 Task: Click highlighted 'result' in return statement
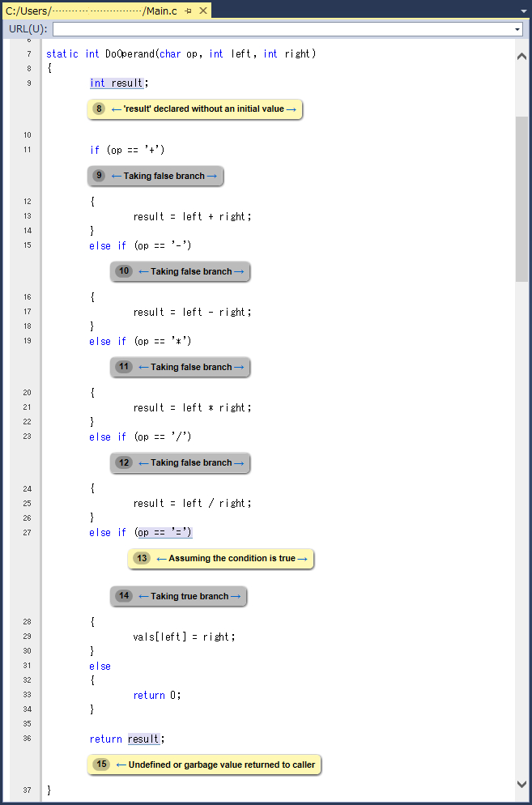pyautogui.click(x=144, y=739)
